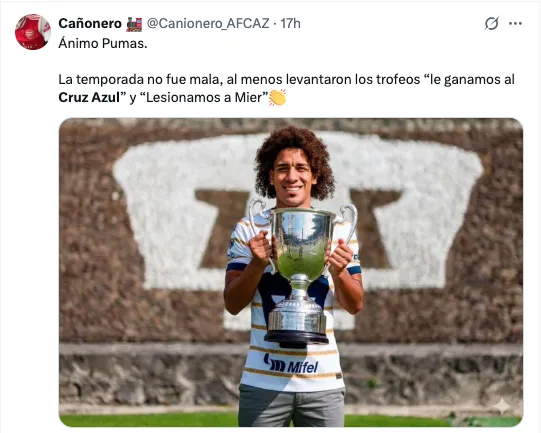The height and width of the screenshot is (433, 541).
Task: Open the Cañonero profile avatar
Action: pos(33,32)
